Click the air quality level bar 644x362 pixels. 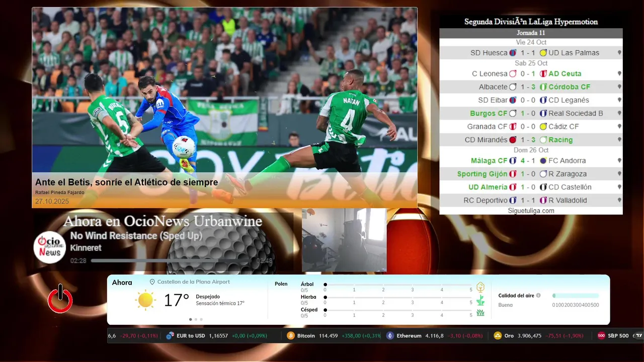(x=576, y=296)
